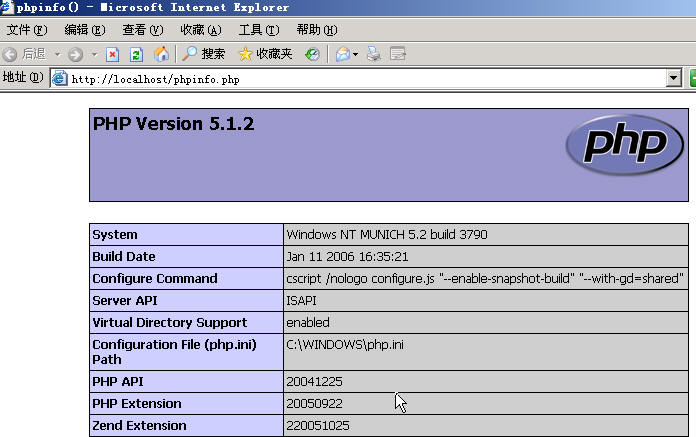696x437 pixels.
Task: Expand the address bar dropdown arrow
Action: [x=674, y=79]
